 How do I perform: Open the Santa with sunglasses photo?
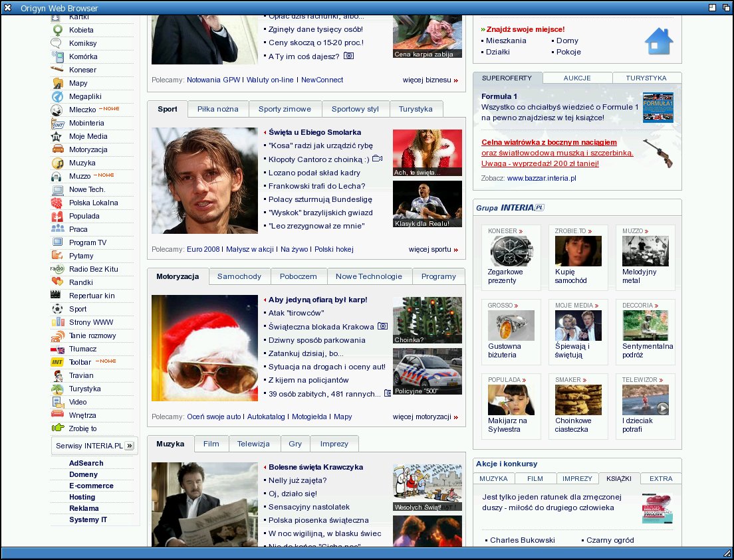click(x=205, y=348)
